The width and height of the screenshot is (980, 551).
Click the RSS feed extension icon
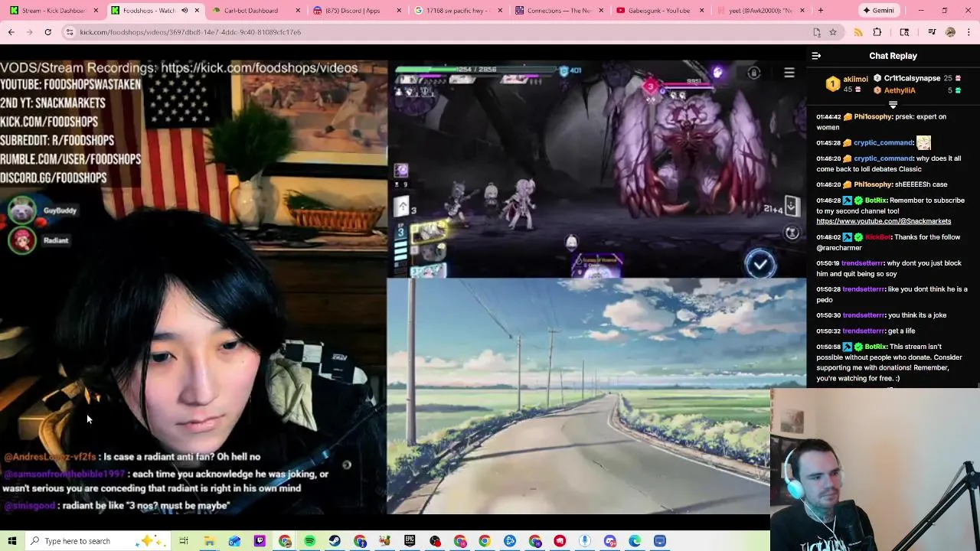[x=857, y=32]
